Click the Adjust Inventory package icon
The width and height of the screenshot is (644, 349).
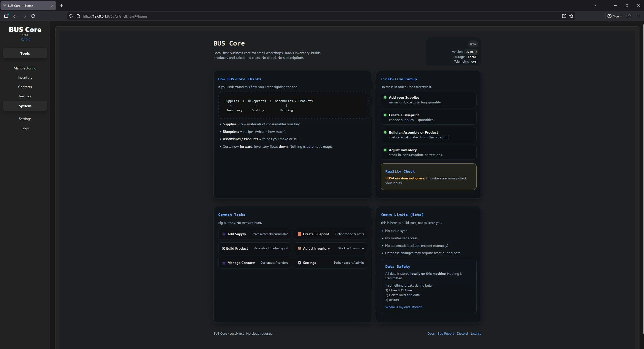click(x=299, y=248)
